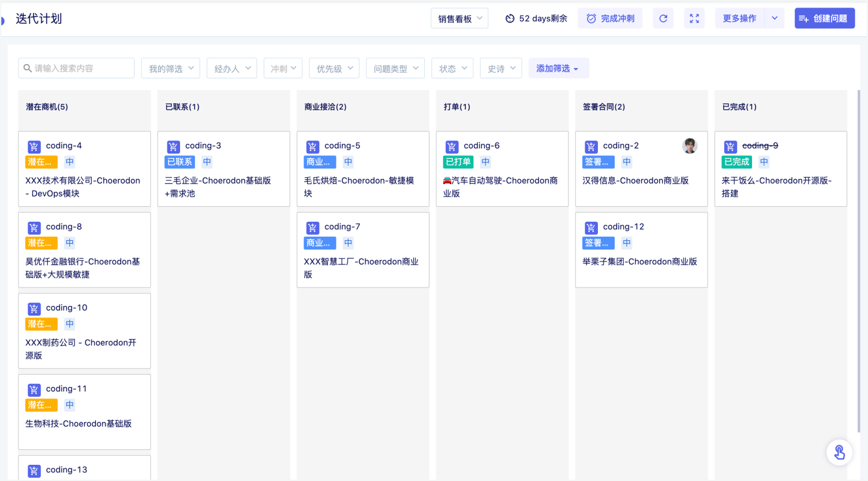
Task: Click the 完成冲刺 button
Action: coord(610,18)
